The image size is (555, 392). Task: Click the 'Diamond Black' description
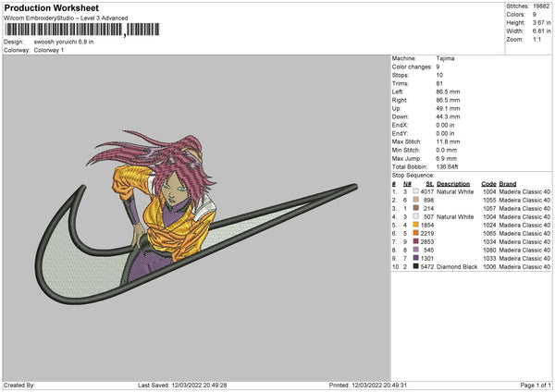pyautogui.click(x=457, y=266)
